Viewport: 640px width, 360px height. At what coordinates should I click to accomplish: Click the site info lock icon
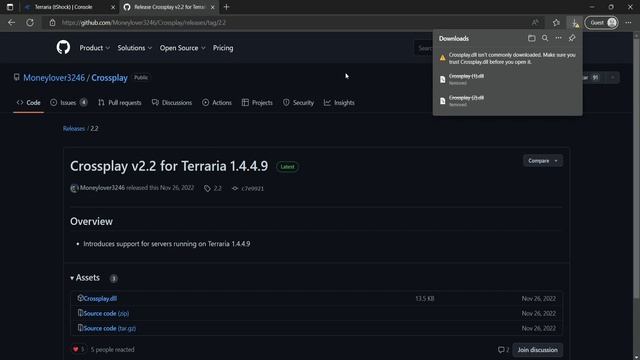click(x=52, y=23)
